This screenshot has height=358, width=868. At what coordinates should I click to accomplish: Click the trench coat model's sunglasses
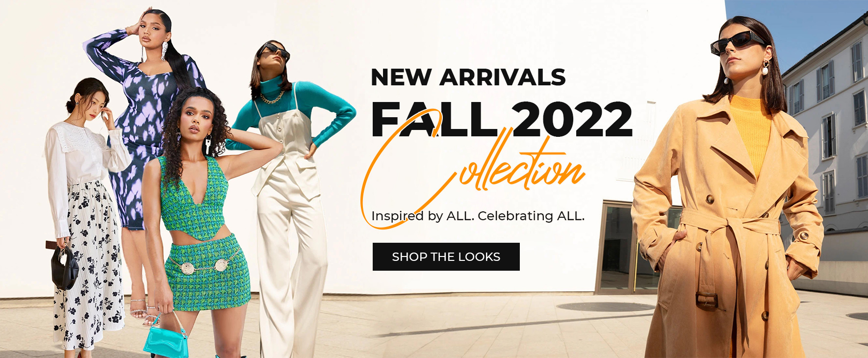[737, 42]
